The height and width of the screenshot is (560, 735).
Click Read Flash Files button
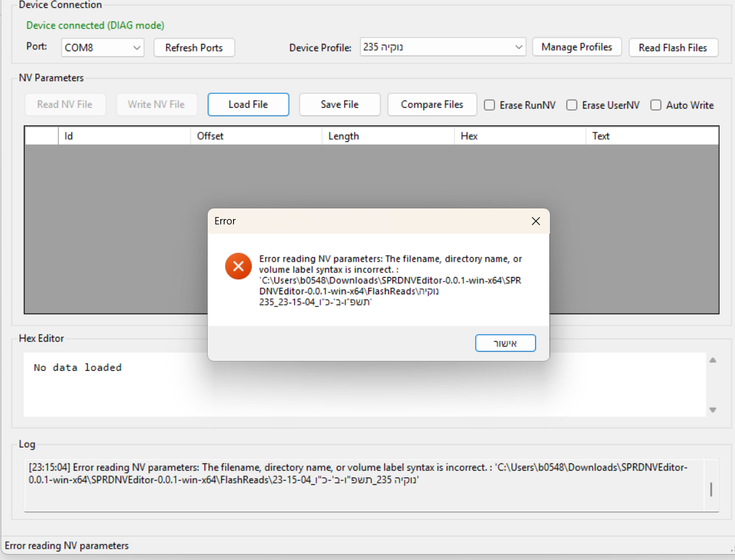coord(672,48)
